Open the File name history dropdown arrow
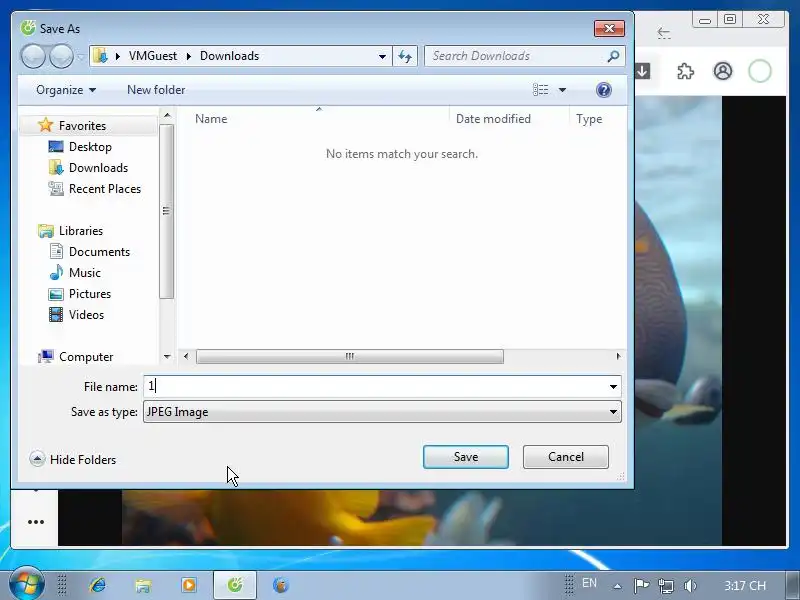800x600 pixels. 613,387
